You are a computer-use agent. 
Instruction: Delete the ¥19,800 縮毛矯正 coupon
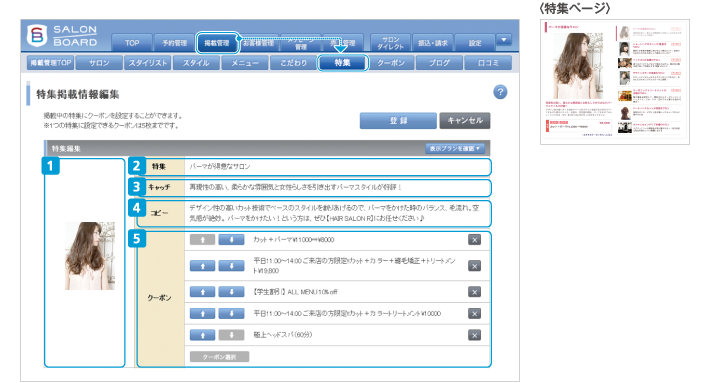click(475, 266)
